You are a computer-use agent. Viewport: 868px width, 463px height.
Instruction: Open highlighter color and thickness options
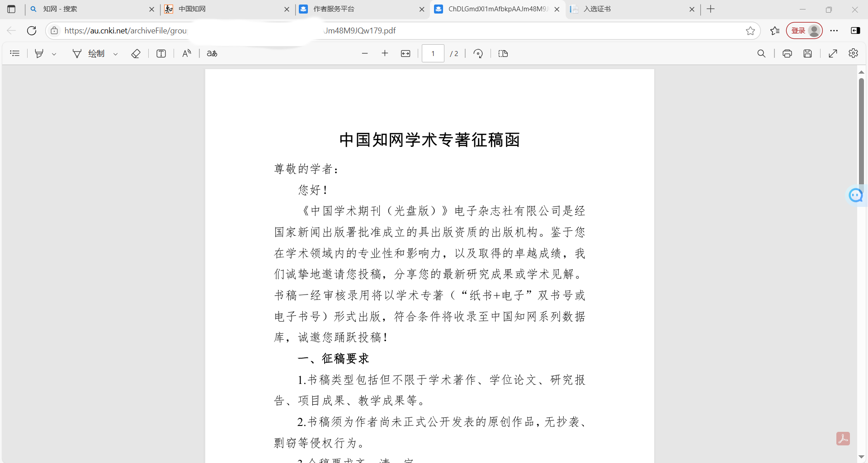(x=54, y=53)
